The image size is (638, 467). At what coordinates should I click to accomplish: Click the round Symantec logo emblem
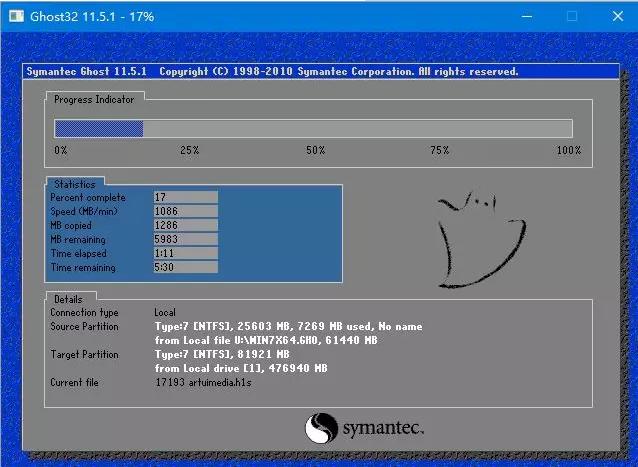click(320, 429)
